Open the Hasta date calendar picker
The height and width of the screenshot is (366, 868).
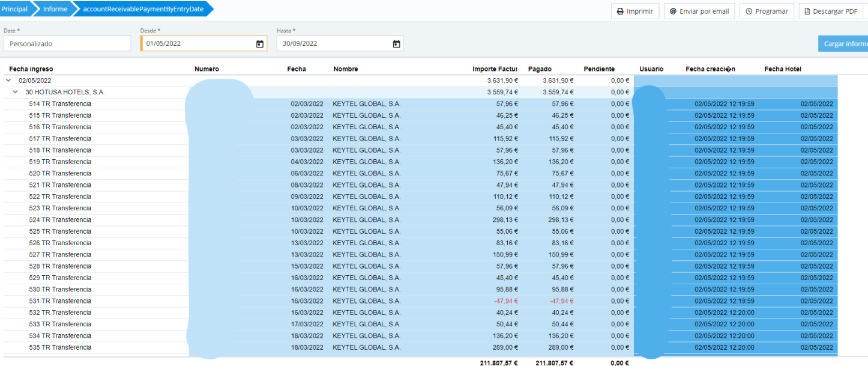396,44
